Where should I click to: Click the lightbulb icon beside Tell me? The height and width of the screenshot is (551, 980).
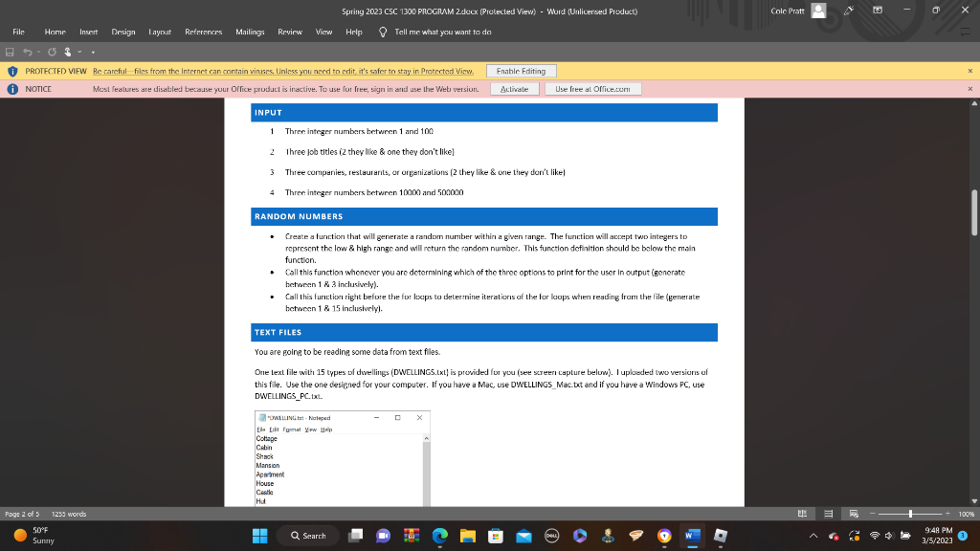(x=383, y=32)
